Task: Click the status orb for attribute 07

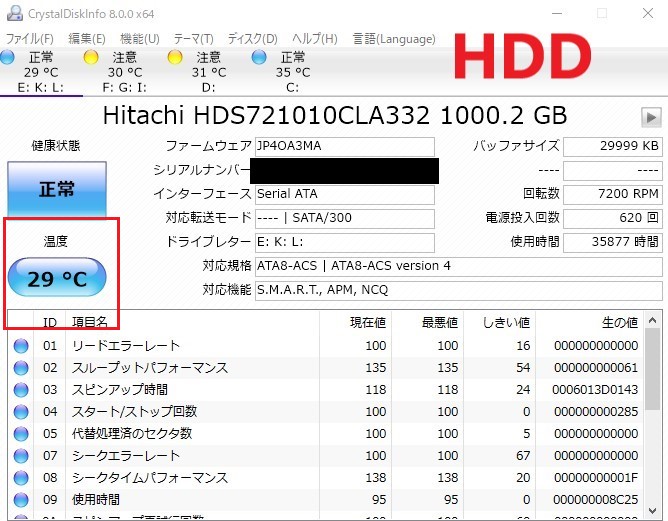Action: [21, 455]
